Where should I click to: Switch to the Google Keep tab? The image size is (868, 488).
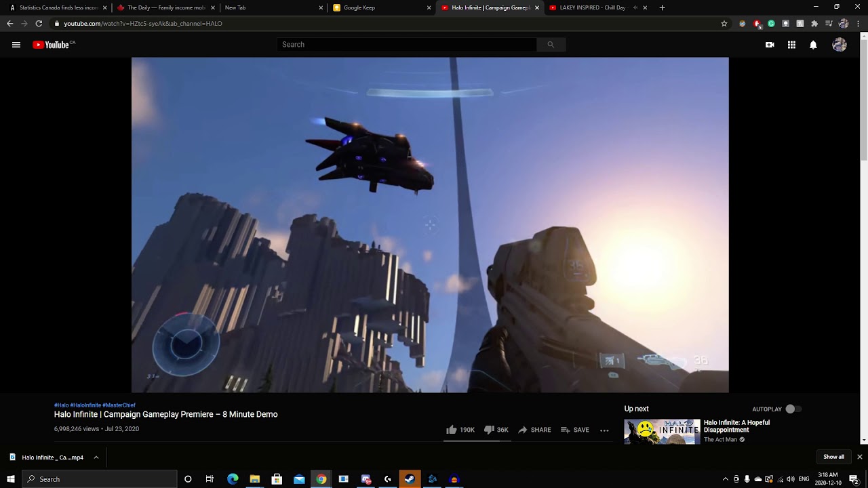coord(382,7)
